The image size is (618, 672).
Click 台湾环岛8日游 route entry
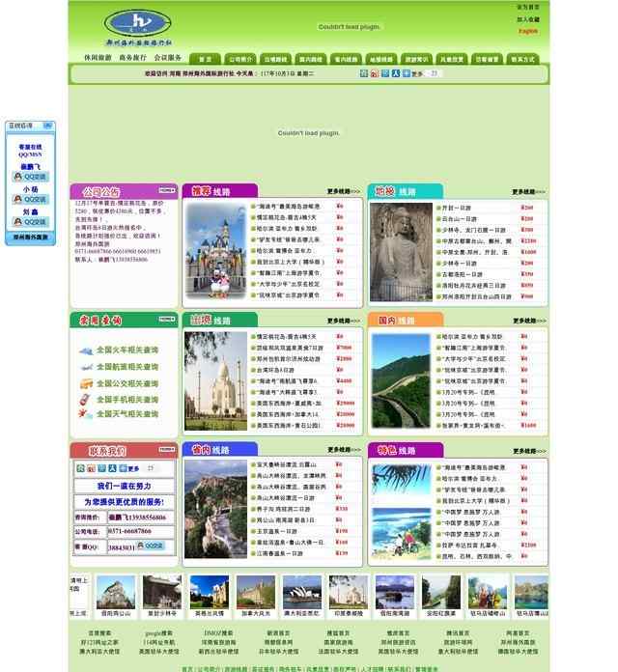(x=275, y=370)
